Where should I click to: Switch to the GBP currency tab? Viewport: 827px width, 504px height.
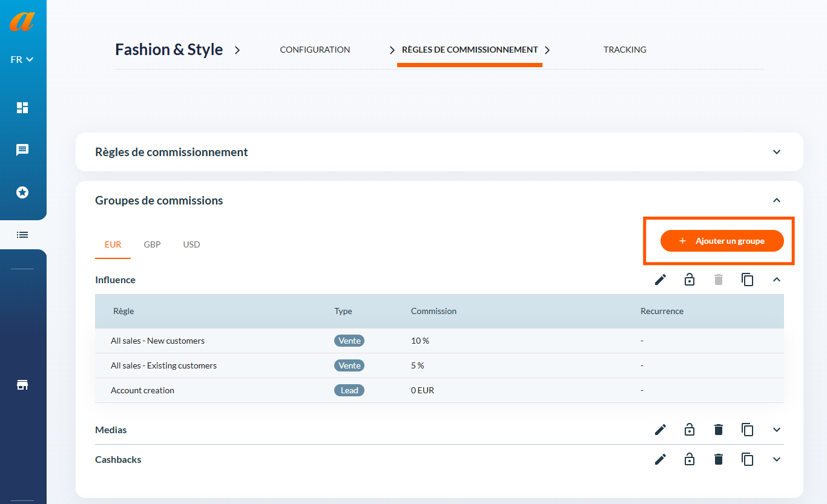(152, 244)
